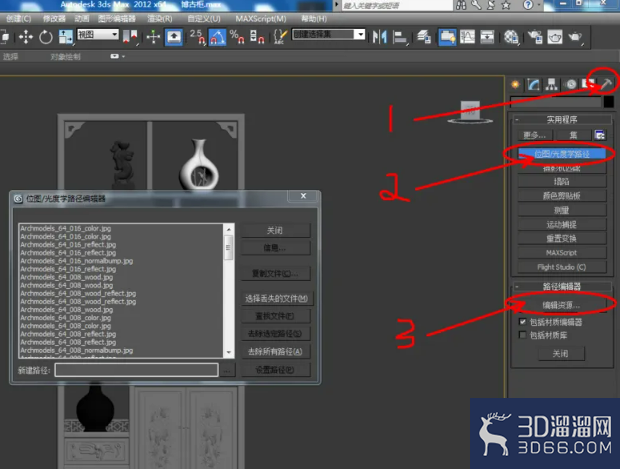This screenshot has height=469, width=620.
Task: Click the ViewCube in the viewport
Action: (x=470, y=111)
